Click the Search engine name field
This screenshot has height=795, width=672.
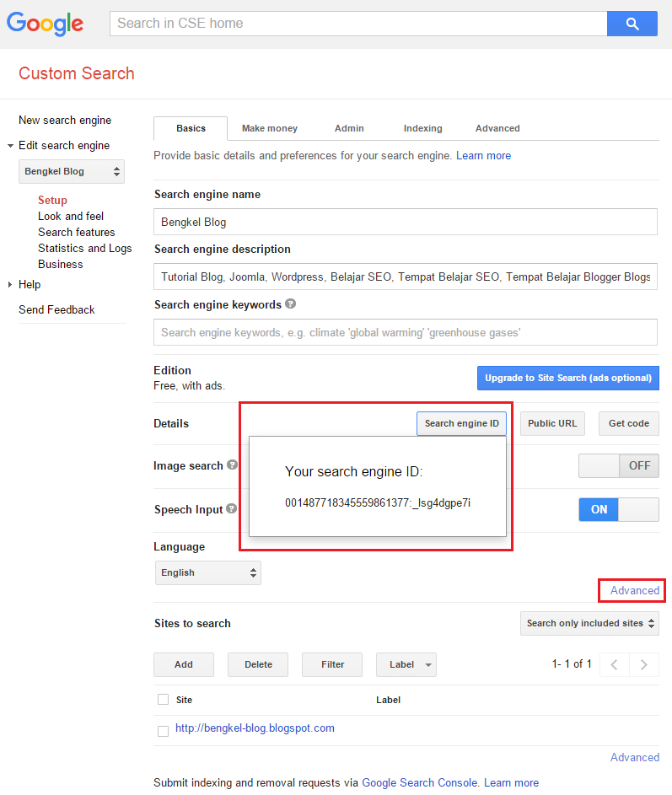406,222
